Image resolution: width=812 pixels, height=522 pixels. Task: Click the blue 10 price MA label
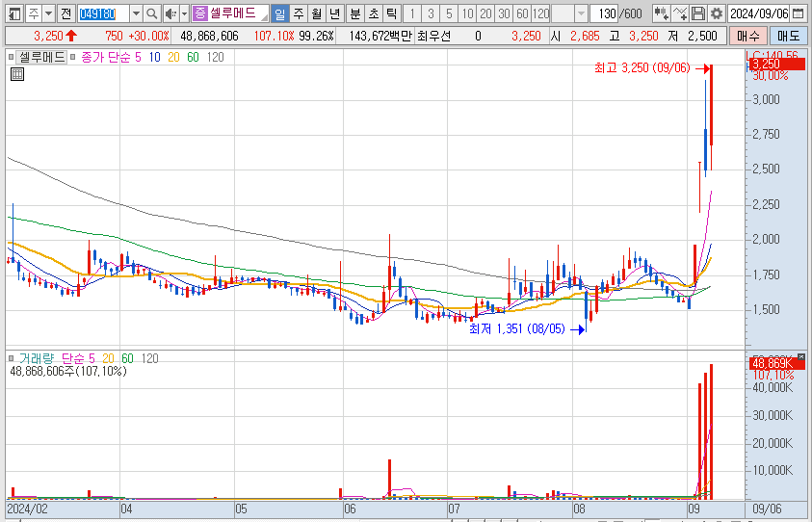[154, 57]
